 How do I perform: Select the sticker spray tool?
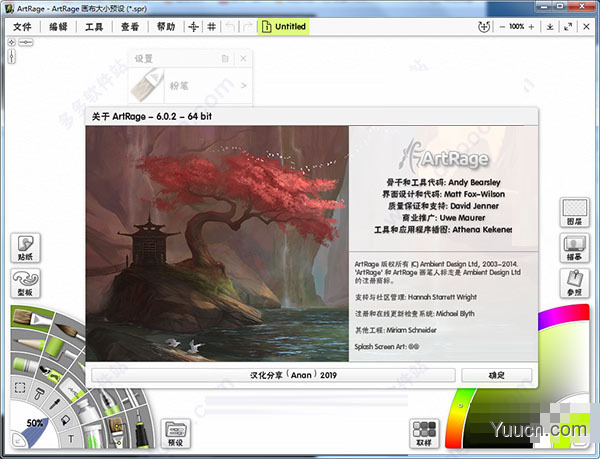pos(51,373)
